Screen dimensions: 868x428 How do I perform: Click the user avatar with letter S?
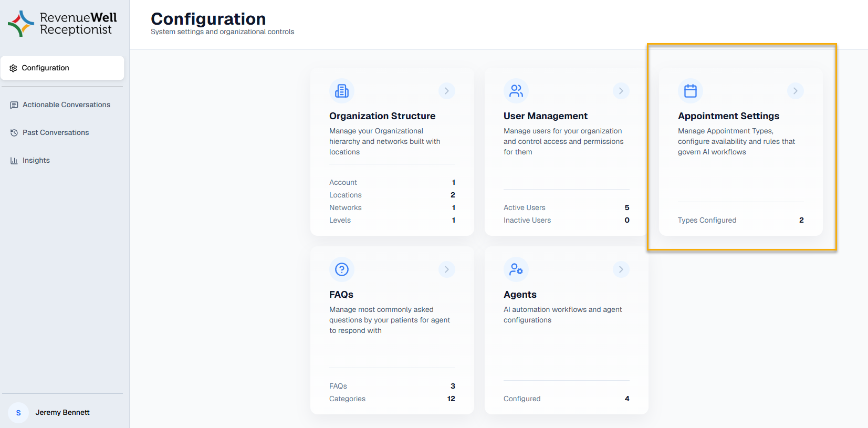click(x=18, y=413)
